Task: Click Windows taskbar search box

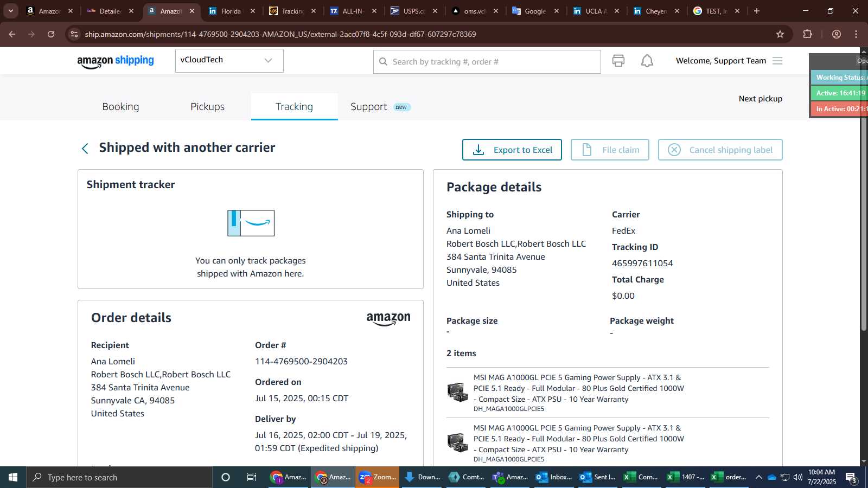Action: 119,477
